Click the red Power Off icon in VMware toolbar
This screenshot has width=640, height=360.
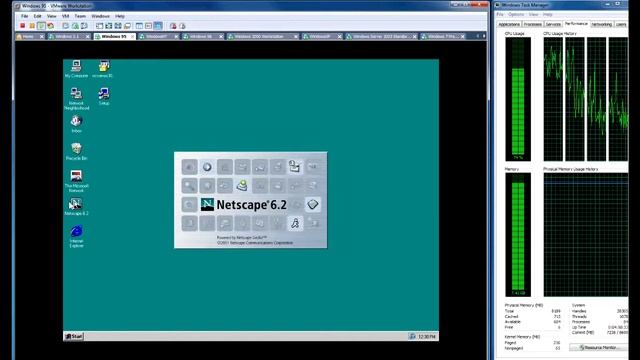click(x=22, y=26)
